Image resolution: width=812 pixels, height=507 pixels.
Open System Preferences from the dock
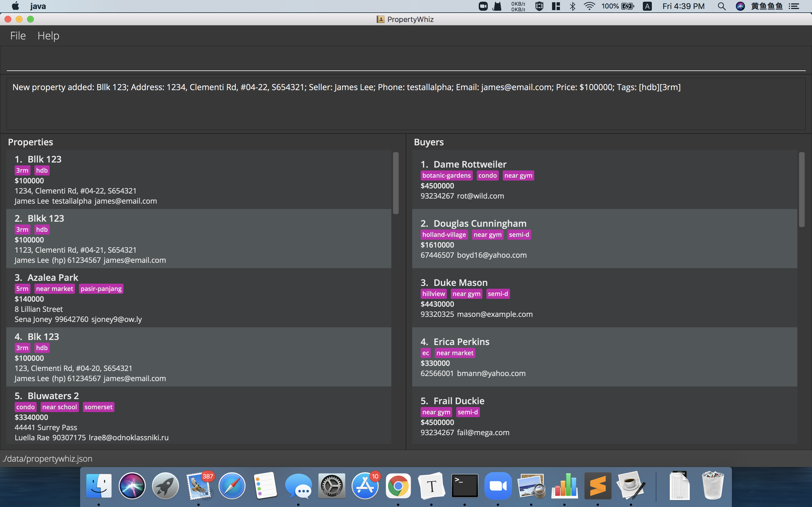pos(332,486)
